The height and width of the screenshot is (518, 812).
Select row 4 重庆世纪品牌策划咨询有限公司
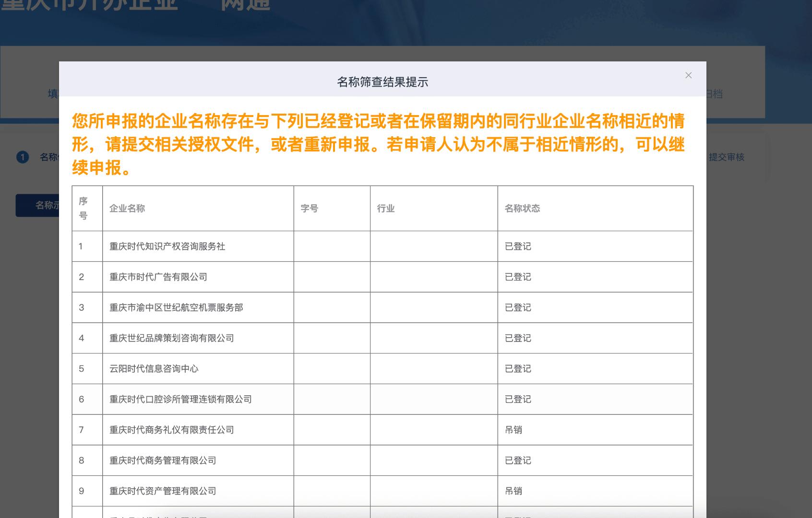pos(170,338)
